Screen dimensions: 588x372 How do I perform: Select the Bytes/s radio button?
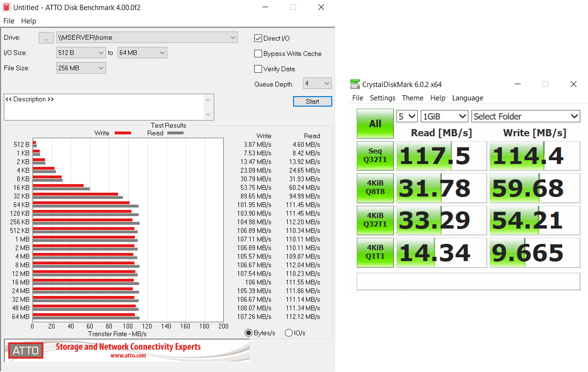tap(249, 333)
